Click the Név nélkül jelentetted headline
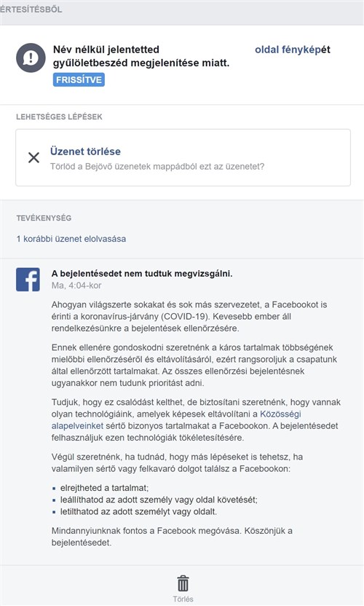Viewport: 364px width, 606px height. tap(106, 50)
